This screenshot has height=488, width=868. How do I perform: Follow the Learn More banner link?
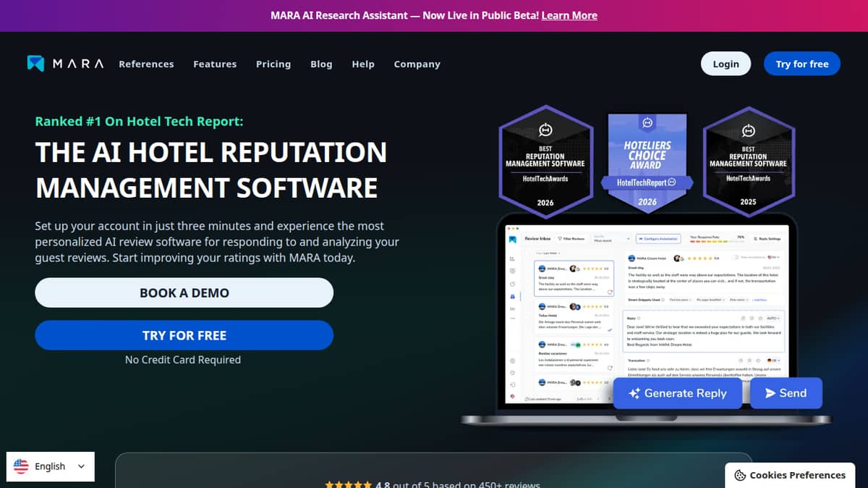click(x=569, y=15)
